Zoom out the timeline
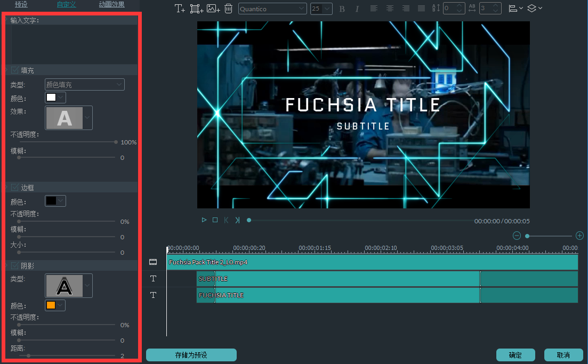Screen dimensions: 588x364 point(517,236)
